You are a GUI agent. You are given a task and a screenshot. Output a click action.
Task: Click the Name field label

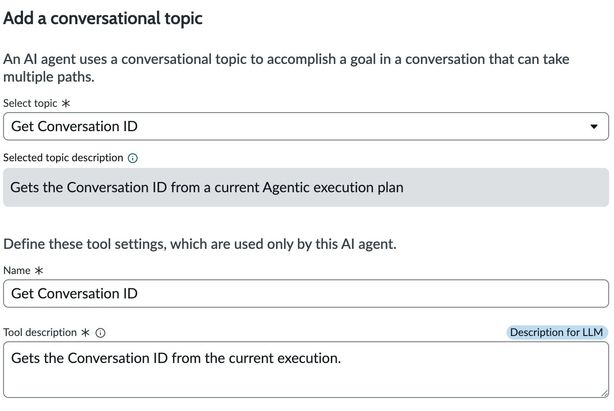[x=19, y=270]
